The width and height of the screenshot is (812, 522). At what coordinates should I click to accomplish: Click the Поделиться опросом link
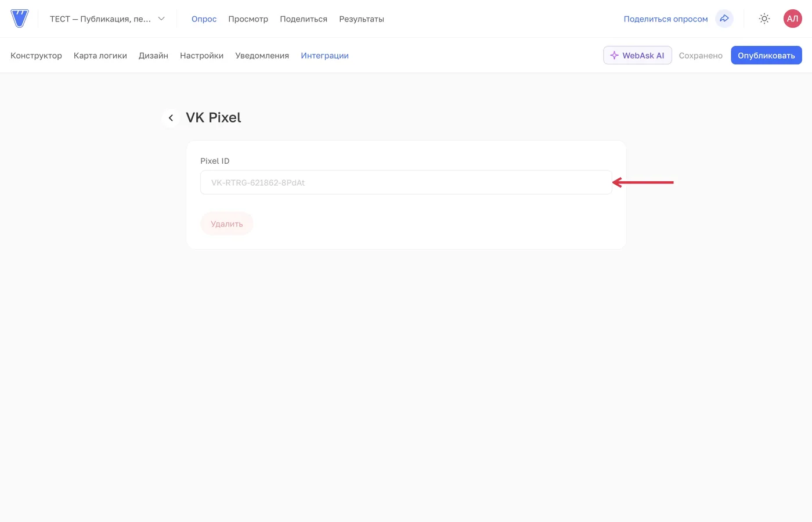click(x=666, y=19)
